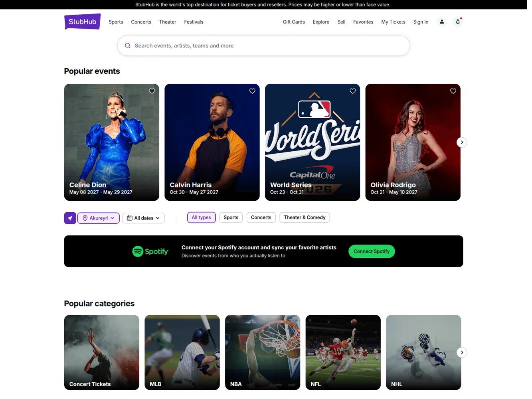Favorite World Series with the heart
This screenshot has height=399, width=532.
(353, 91)
